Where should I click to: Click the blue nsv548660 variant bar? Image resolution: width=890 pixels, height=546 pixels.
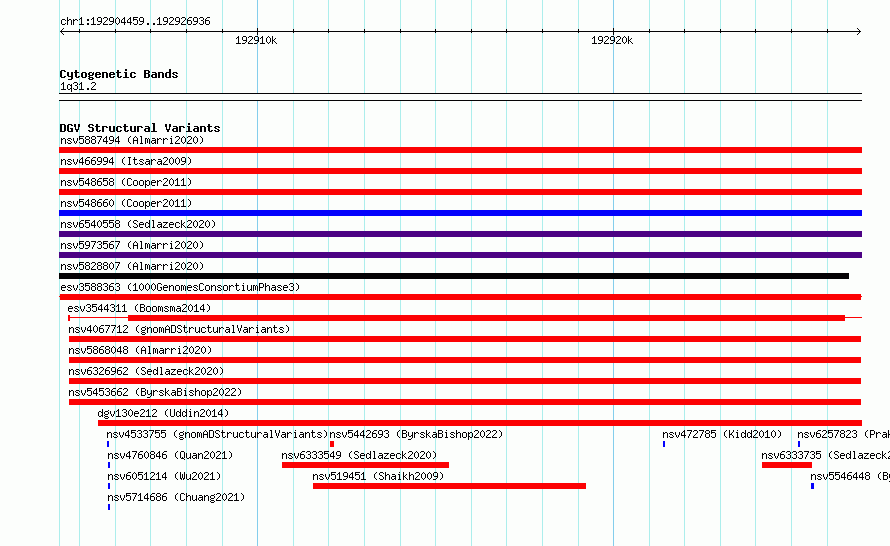pos(460,213)
